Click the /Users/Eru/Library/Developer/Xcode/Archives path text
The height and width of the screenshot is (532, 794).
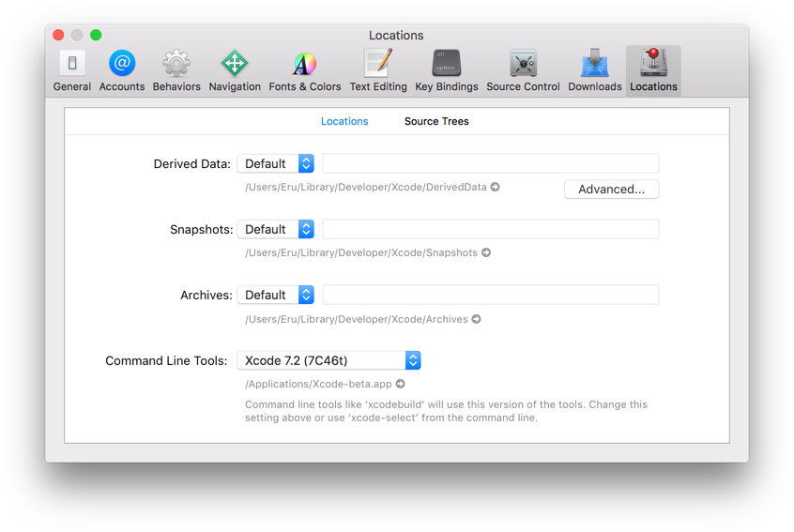tap(357, 319)
